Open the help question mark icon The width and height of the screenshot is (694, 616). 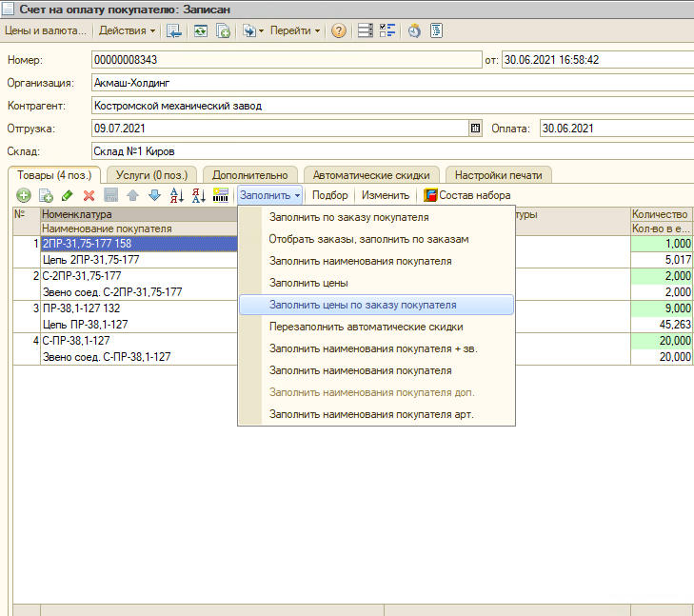click(339, 30)
